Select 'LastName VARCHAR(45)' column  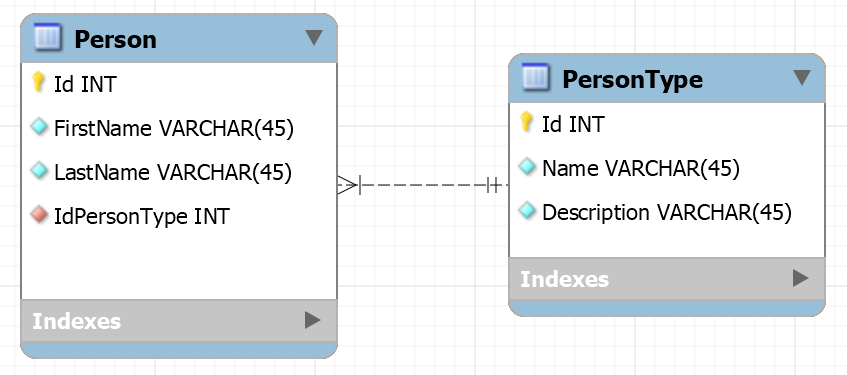click(x=173, y=172)
